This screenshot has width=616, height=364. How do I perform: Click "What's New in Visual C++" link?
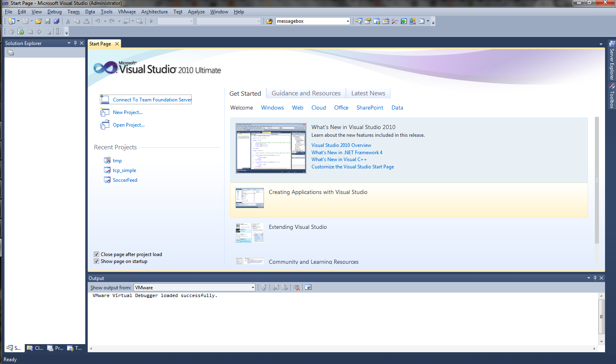(339, 159)
